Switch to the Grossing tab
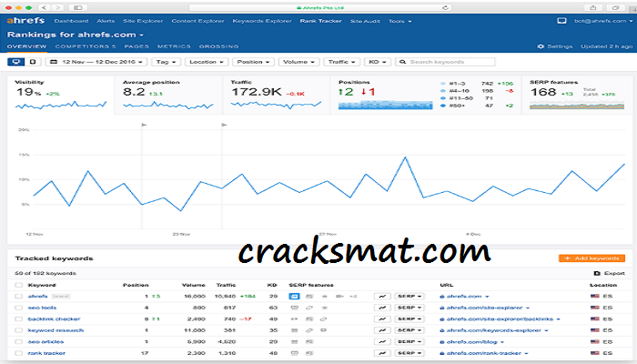This screenshot has width=637, height=364. [x=218, y=46]
